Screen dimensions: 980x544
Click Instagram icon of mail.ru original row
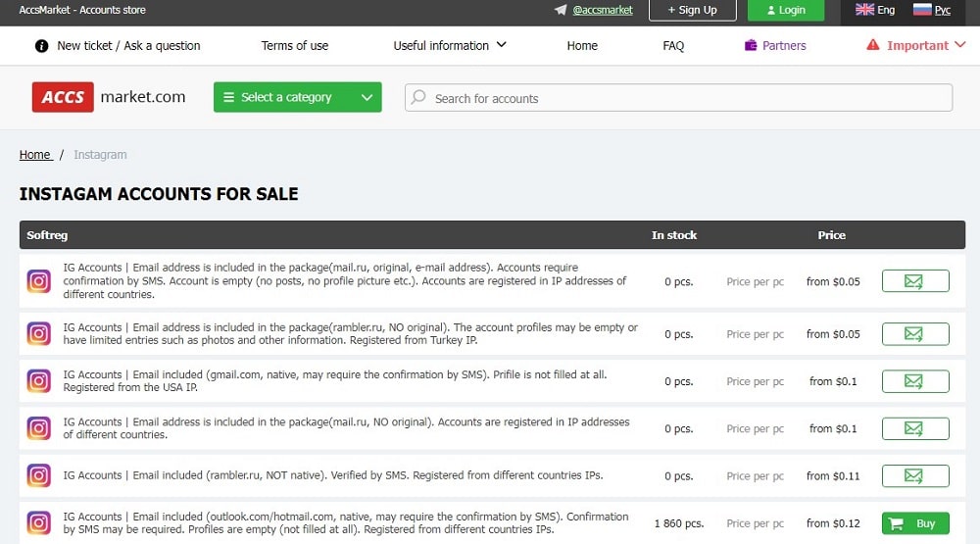point(39,280)
